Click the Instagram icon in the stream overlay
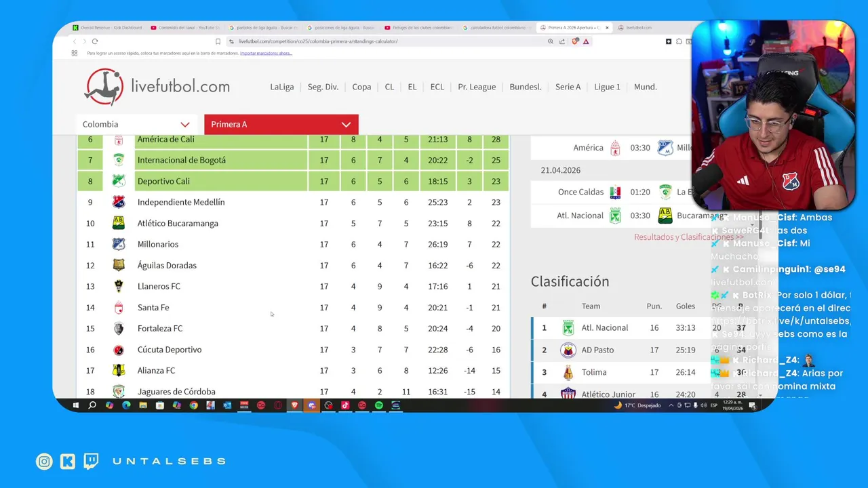Viewport: 868px width, 488px height. 44,462
